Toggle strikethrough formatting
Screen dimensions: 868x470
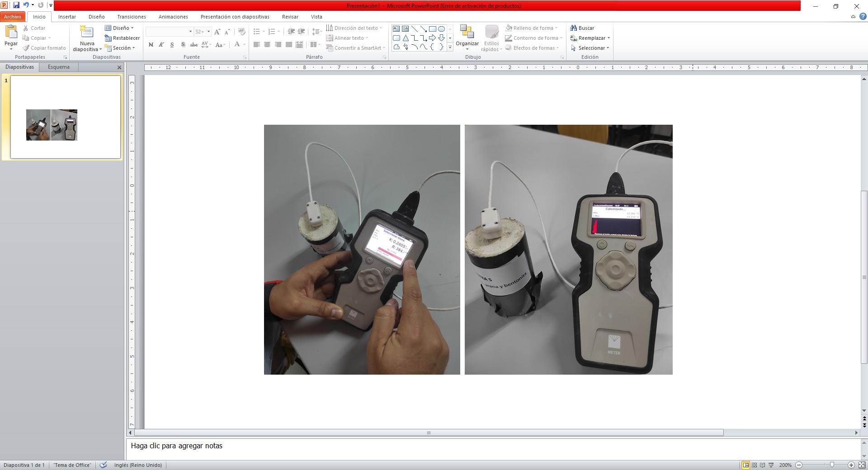[x=193, y=45]
